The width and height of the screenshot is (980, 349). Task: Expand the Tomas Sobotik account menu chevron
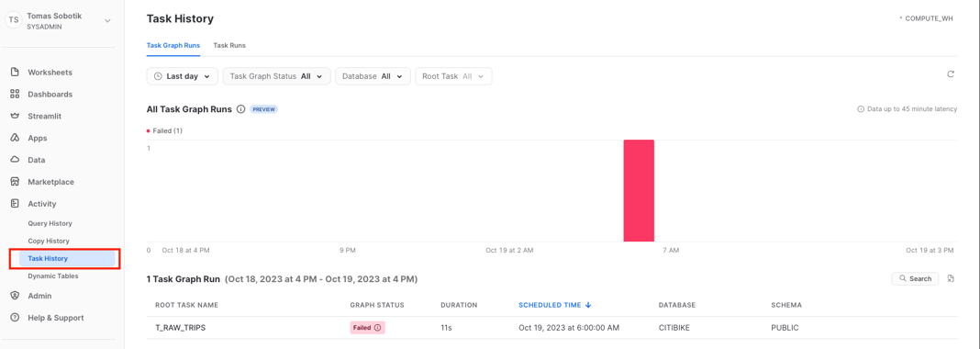(x=107, y=20)
